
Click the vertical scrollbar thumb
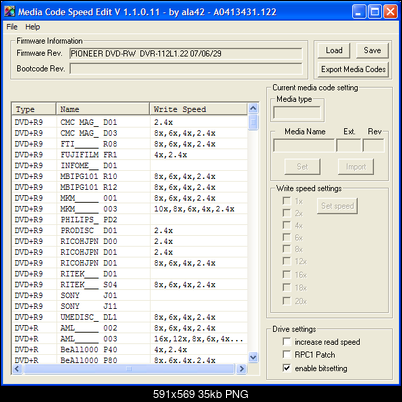[253, 122]
